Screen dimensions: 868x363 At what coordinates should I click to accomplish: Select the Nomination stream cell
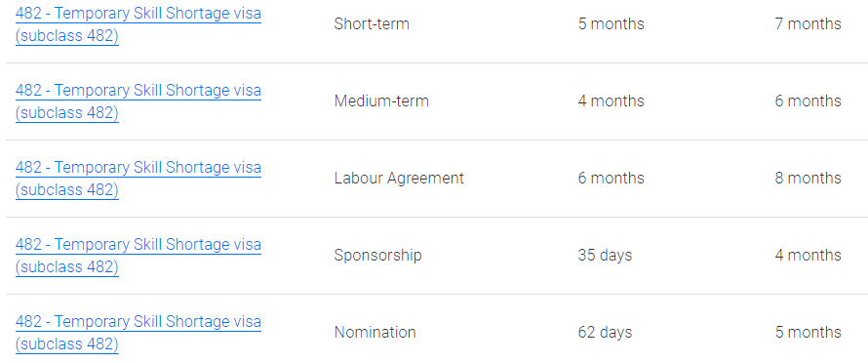(x=375, y=333)
